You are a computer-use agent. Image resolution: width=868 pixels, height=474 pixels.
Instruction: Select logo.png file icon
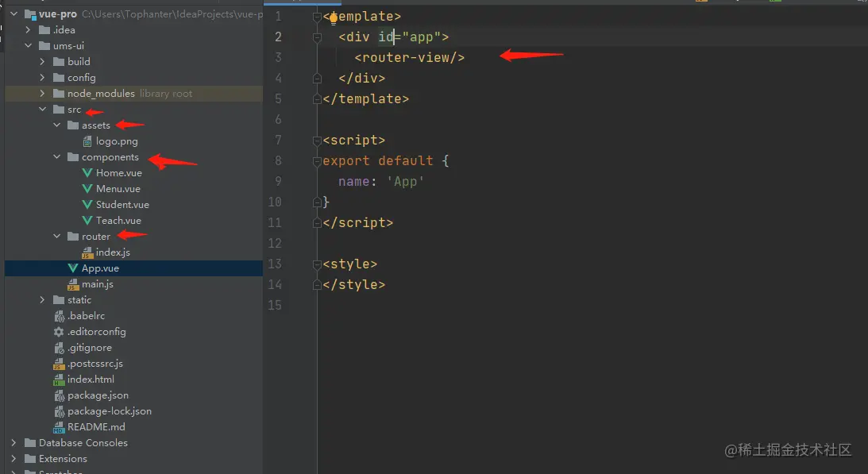(87, 141)
